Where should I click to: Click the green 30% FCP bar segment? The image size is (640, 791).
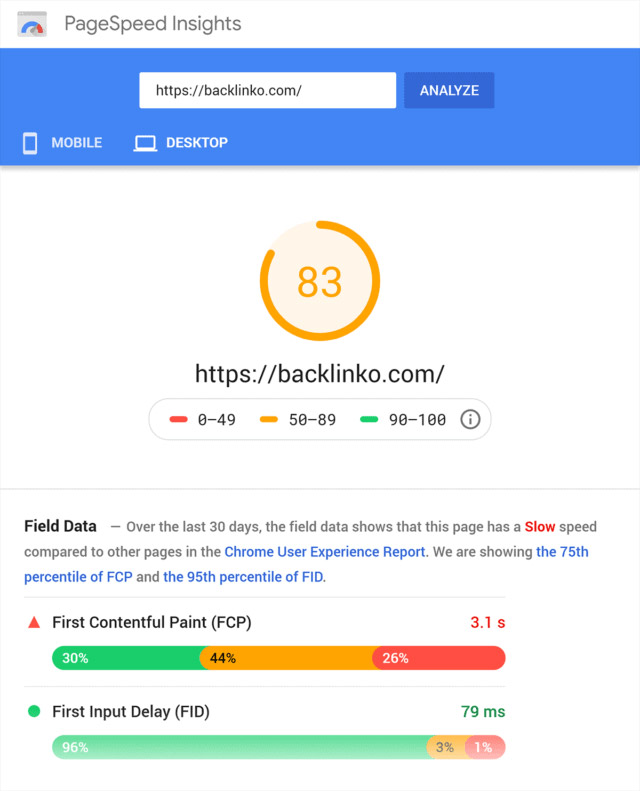point(125,658)
